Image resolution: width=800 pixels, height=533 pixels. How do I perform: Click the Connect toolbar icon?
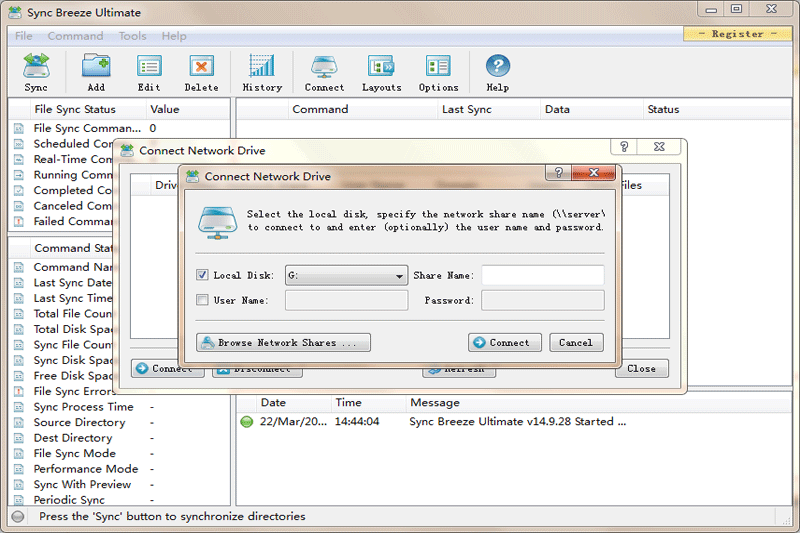324,72
